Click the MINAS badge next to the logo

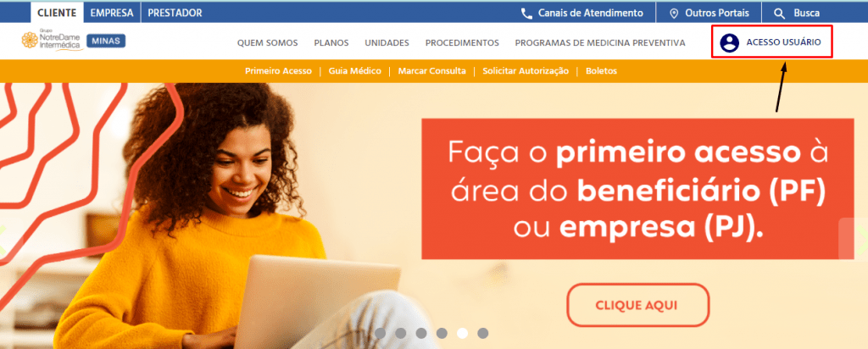[106, 41]
